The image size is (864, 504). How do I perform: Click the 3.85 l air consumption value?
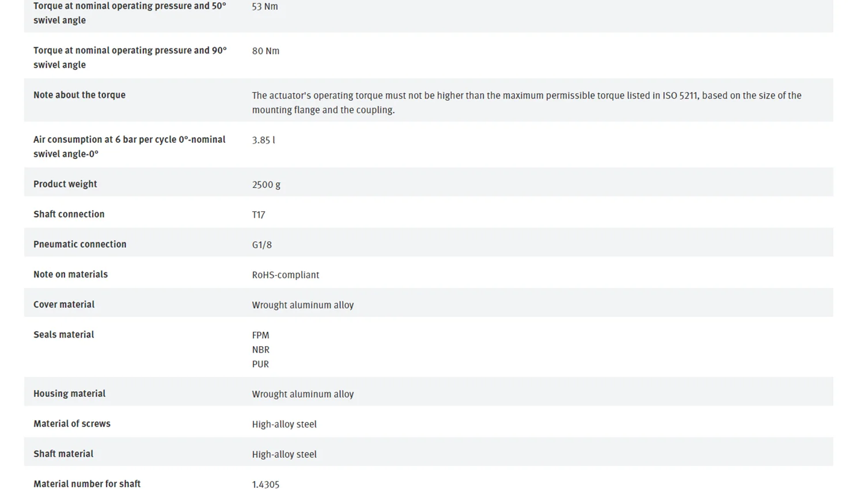[263, 140]
